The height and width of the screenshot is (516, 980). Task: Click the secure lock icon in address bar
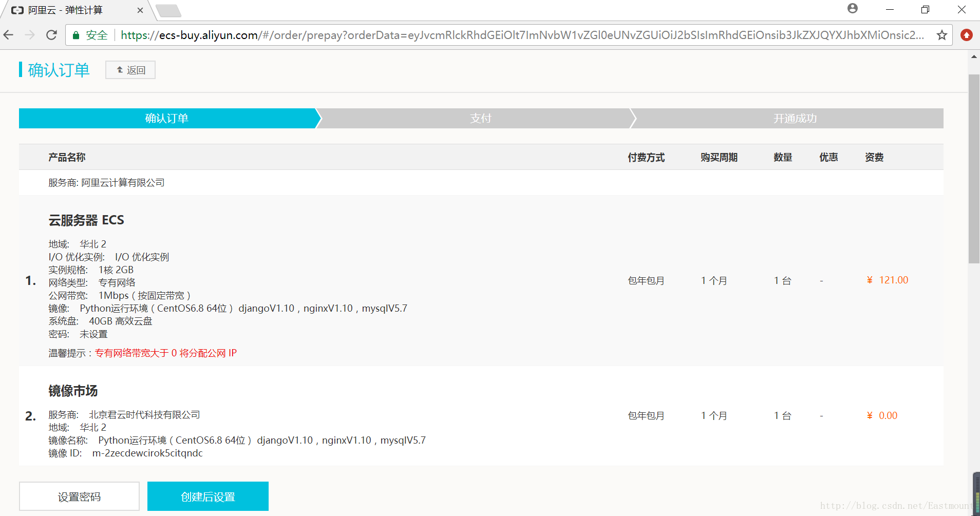76,35
